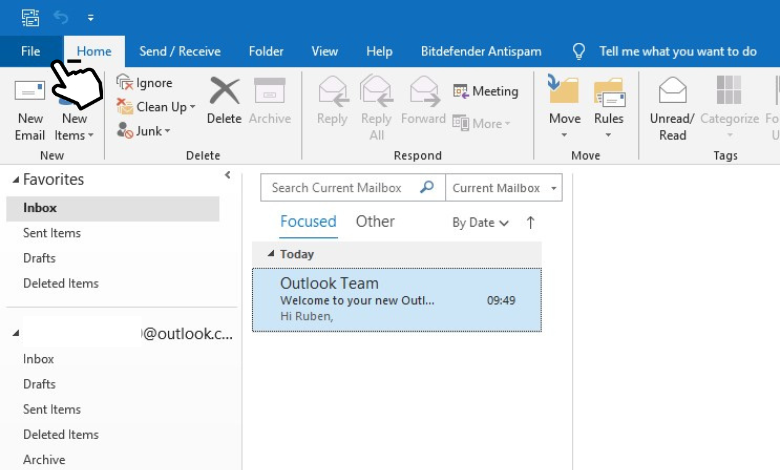780x470 pixels.
Task: Reverse sort order with the up arrow
Action: 530,222
